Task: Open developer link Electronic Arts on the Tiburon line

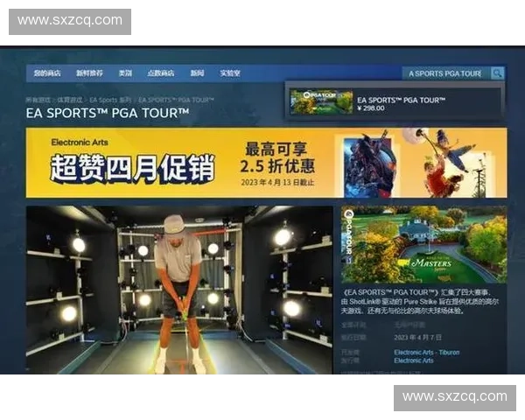Action: (414, 353)
